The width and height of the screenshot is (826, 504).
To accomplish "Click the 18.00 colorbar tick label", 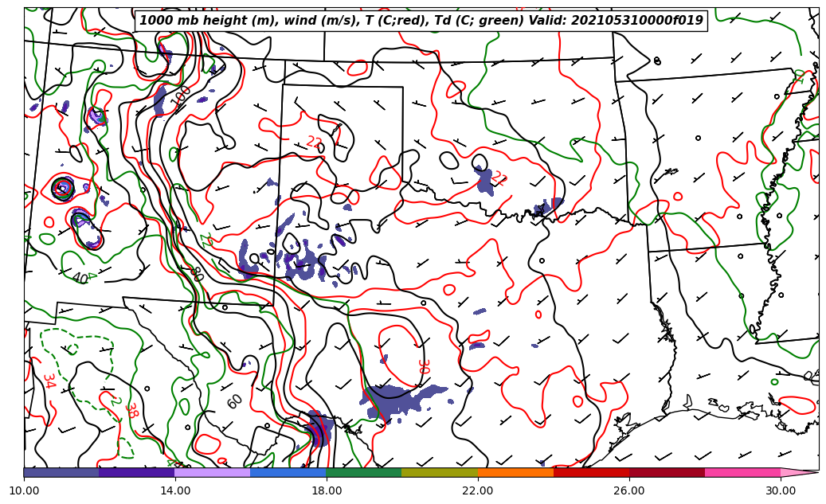I will (x=327, y=490).
